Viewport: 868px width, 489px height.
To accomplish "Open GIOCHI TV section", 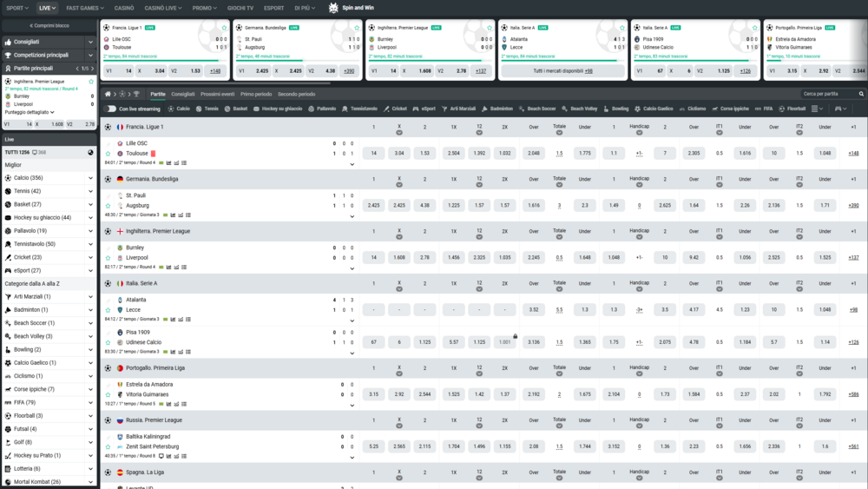I will tap(240, 8).
